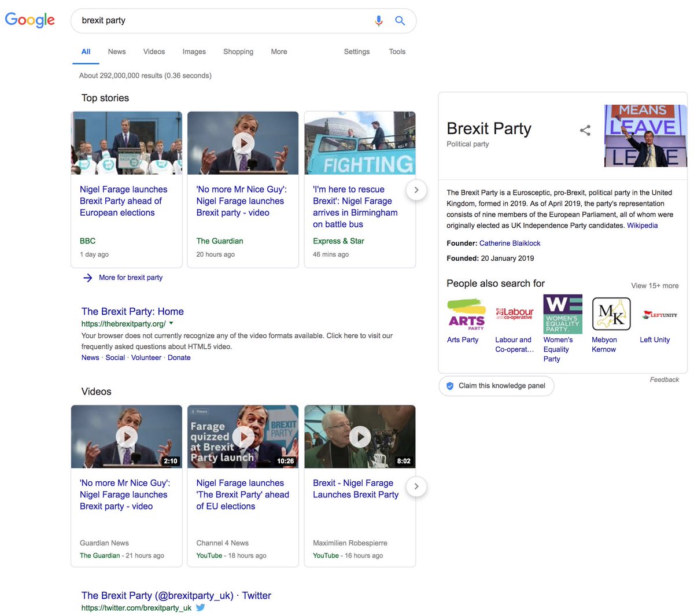This screenshot has height=616, width=694.
Task: Click the Women's Equality Party logo
Action: pos(563,314)
